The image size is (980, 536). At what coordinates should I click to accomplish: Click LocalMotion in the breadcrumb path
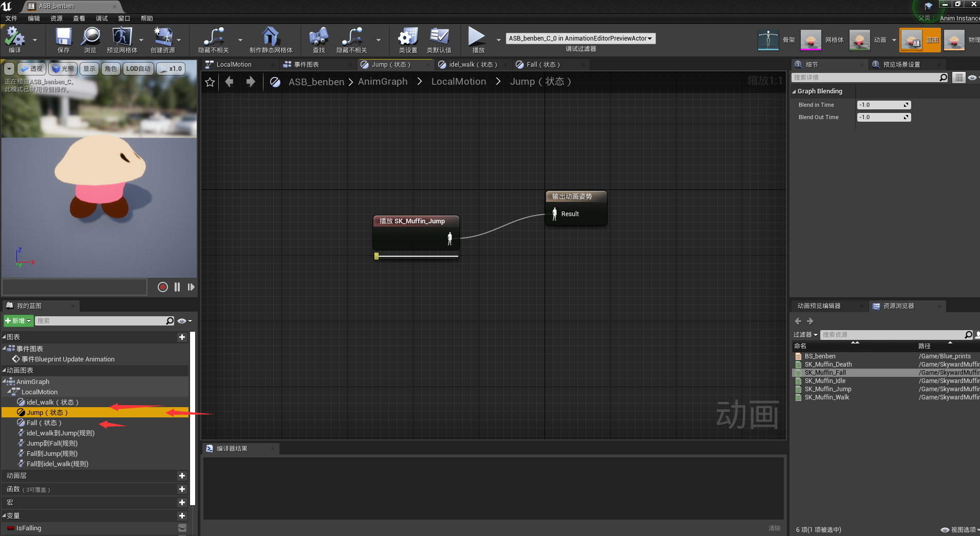click(458, 82)
